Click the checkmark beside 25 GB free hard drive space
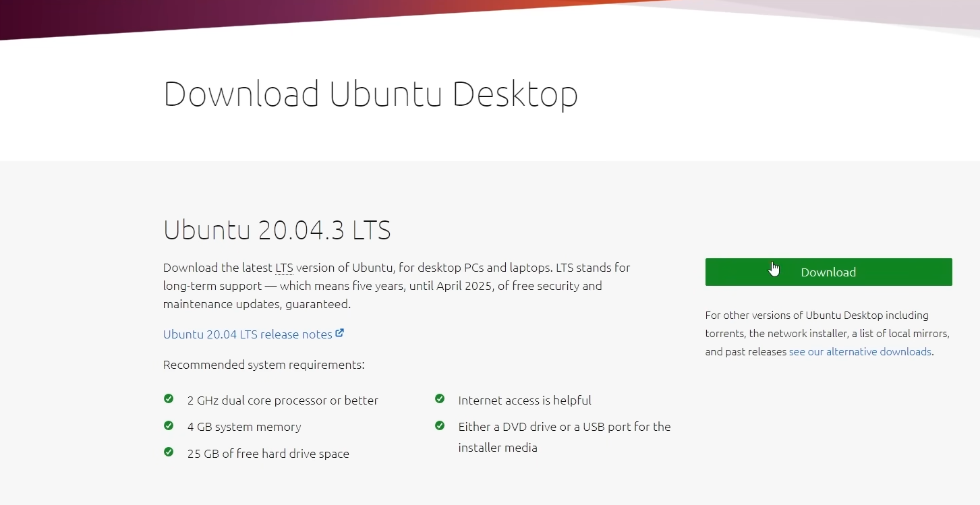 (x=169, y=452)
